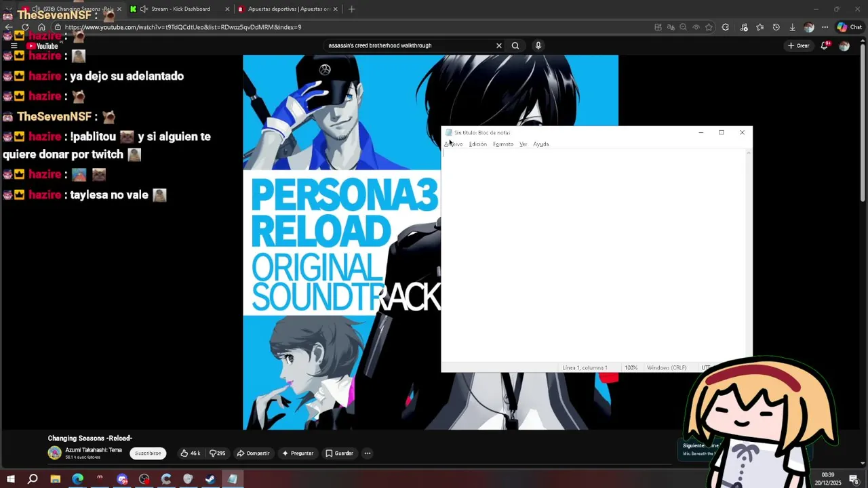This screenshot has width=868, height=488.
Task: Close the Apuestas deportivas tab
Action: pos(335,9)
